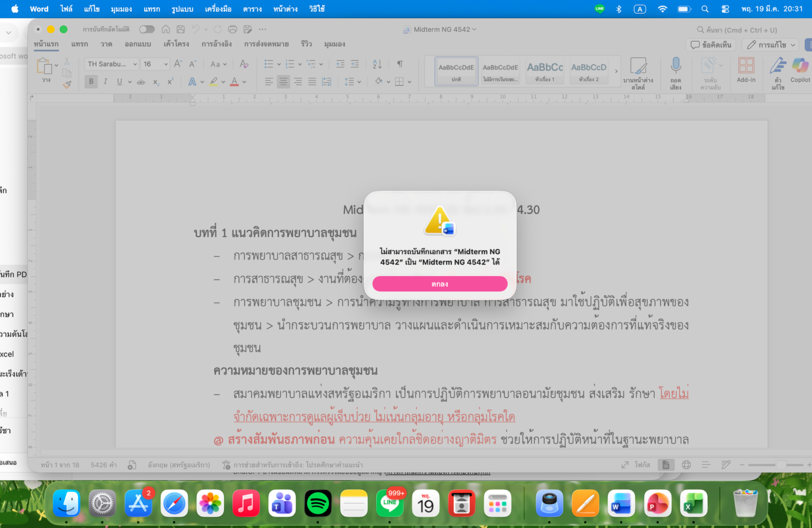Click the ตกลง button in the save error dialog

tap(440, 284)
